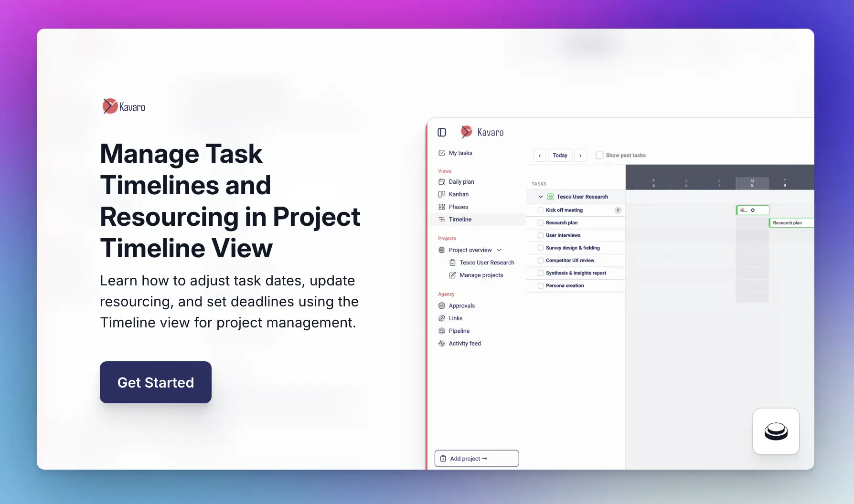Toggle the sidebar collapse icon

(442, 132)
